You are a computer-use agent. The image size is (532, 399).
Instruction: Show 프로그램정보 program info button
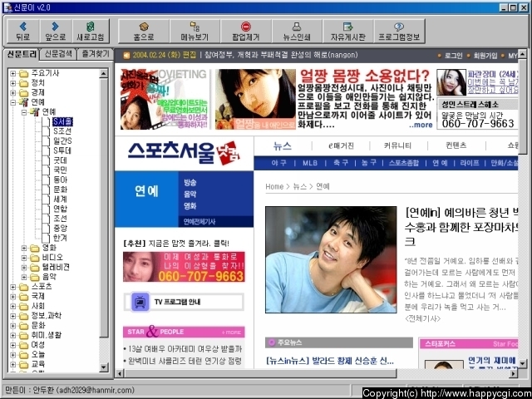click(x=399, y=31)
